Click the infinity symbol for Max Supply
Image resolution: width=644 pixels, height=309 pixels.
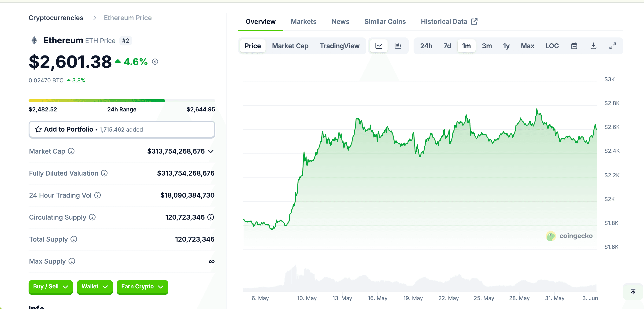click(x=211, y=261)
